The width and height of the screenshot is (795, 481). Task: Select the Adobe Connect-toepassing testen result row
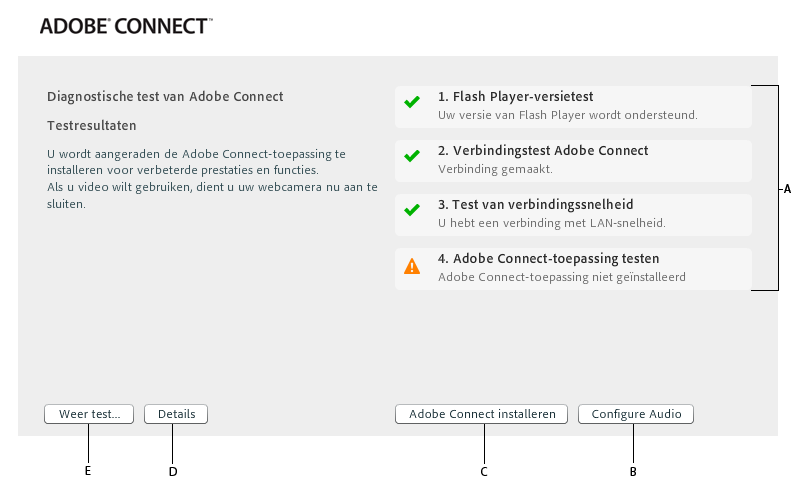tap(573, 268)
